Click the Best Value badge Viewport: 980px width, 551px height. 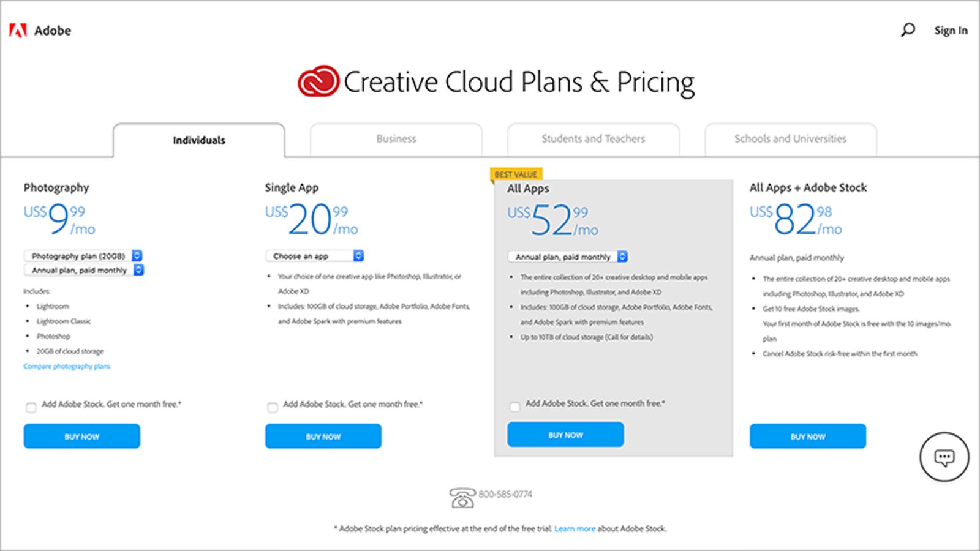pyautogui.click(x=516, y=174)
